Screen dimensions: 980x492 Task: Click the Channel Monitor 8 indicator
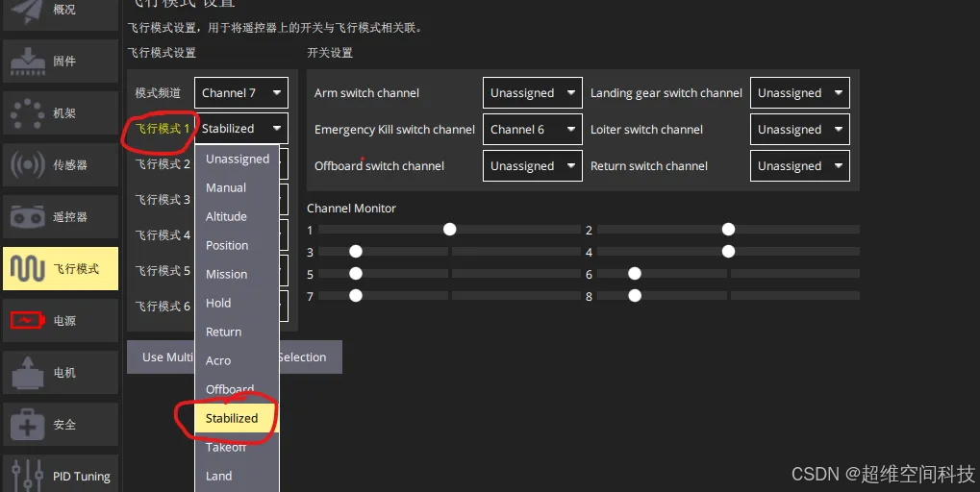[635, 295]
